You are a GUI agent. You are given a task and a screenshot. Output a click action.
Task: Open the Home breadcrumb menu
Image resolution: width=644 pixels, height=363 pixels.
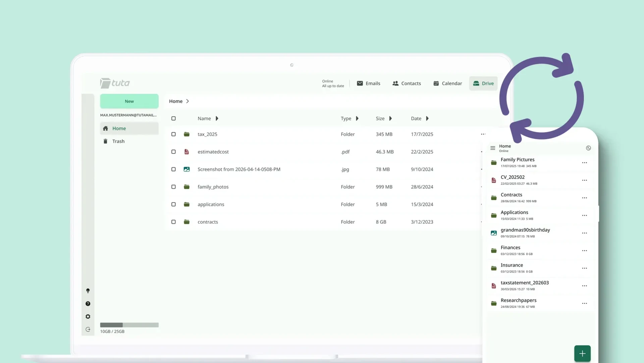pos(178,101)
